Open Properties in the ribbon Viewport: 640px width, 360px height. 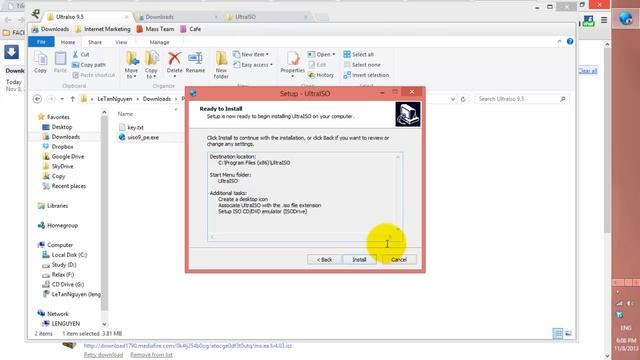tap(293, 63)
